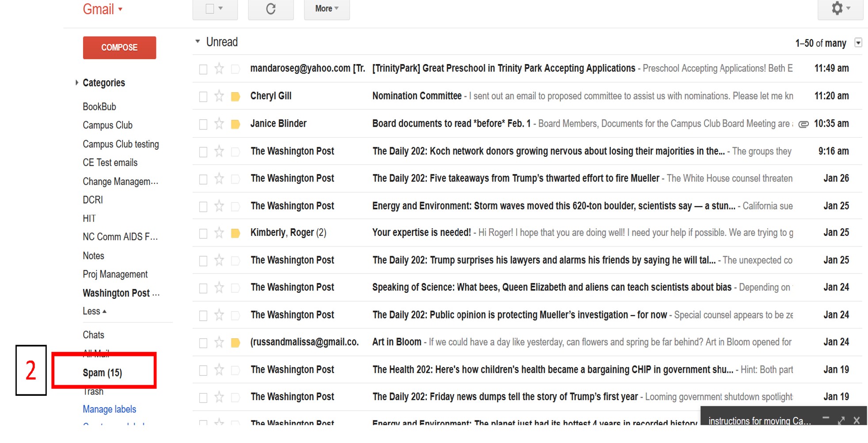Screen dimensions: 868x443
Task: Open the More actions dropdown
Action: click(x=327, y=9)
